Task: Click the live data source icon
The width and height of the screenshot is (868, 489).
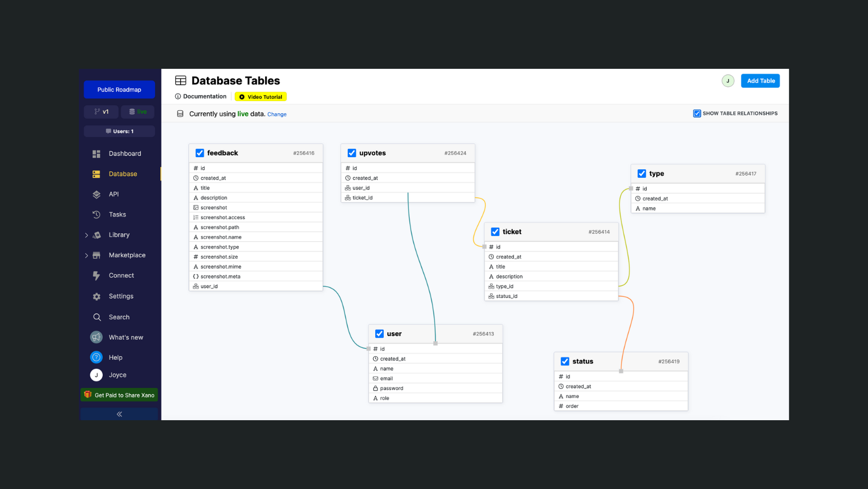Action: 132,112
